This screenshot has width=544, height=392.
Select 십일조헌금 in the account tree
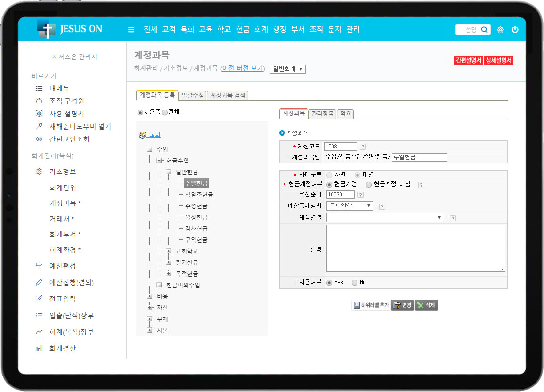(x=199, y=195)
